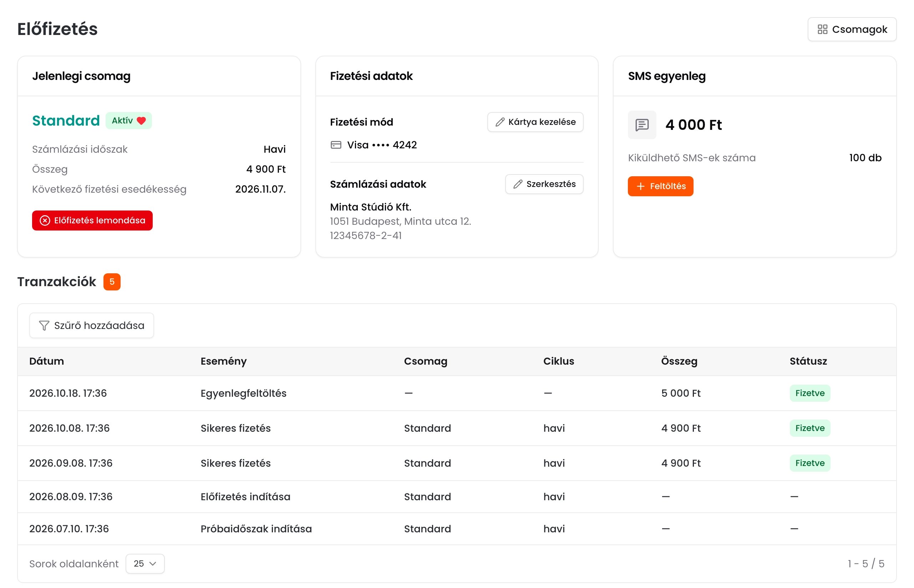914x588 pixels.
Task: Click the Havi billing period value
Action: (274, 149)
